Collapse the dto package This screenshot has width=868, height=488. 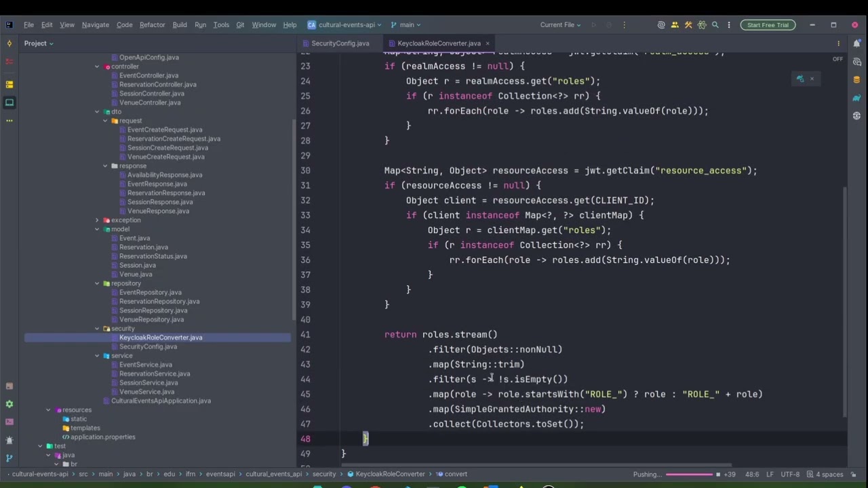(x=97, y=112)
